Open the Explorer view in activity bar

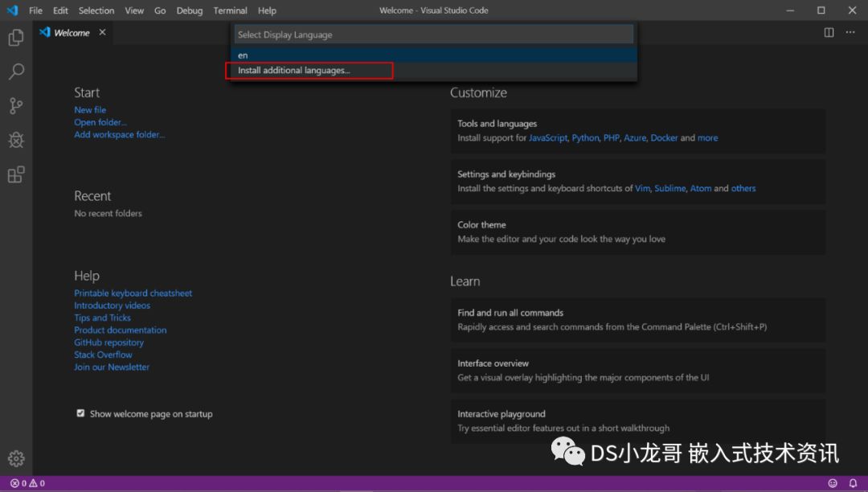[x=16, y=38]
